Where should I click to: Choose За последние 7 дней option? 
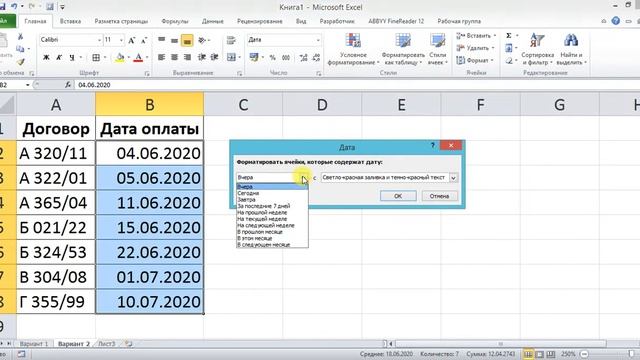point(272,206)
